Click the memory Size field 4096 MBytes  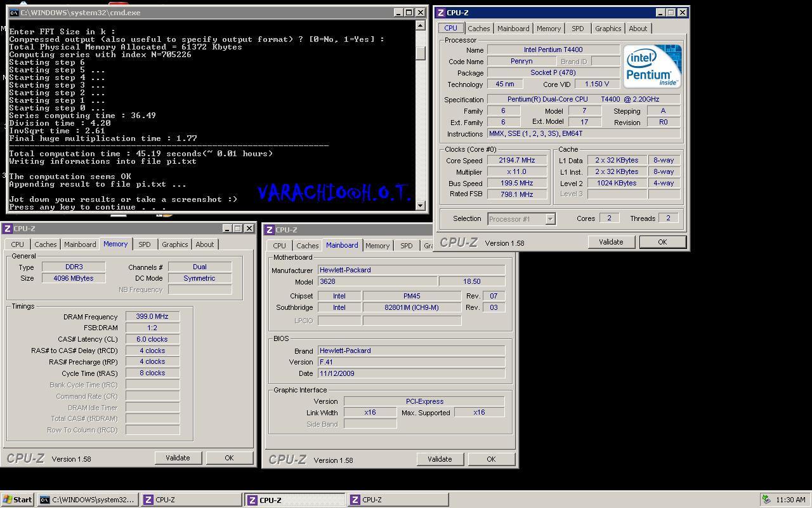[74, 278]
